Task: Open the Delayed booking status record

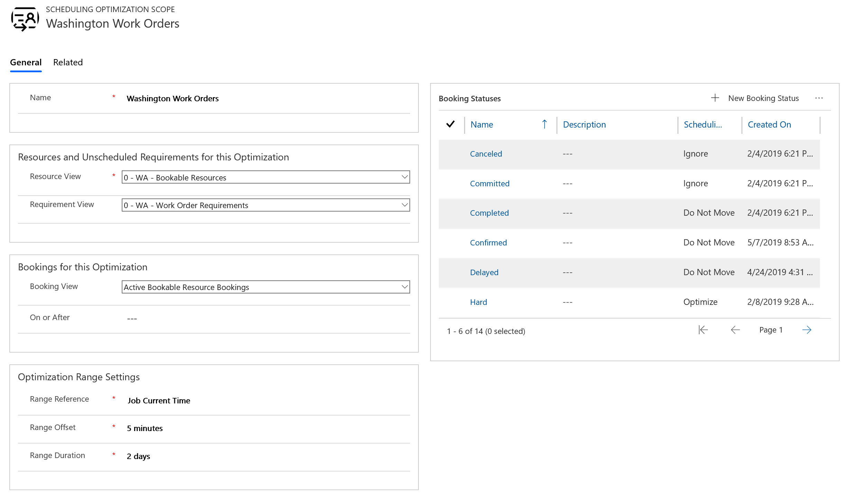Action: pos(484,272)
